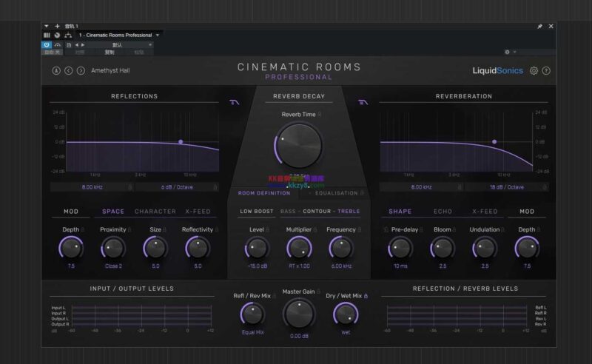Click the headphone icon beside Pre-delay

(386, 229)
